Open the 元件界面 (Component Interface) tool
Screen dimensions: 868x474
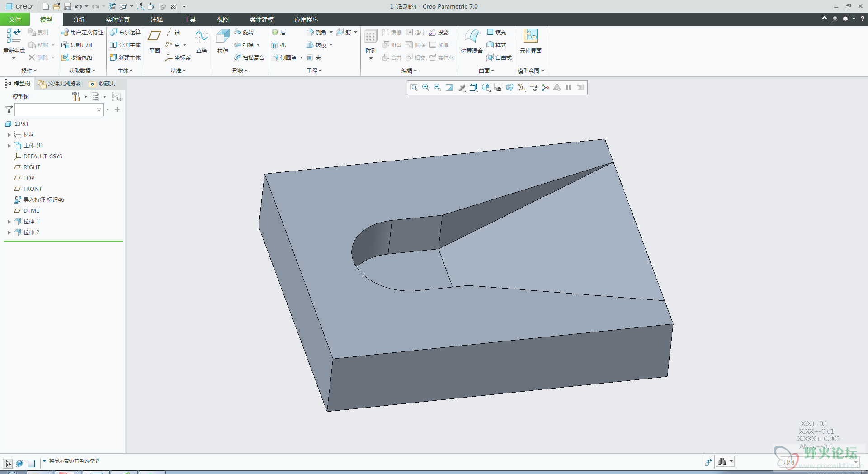pyautogui.click(x=530, y=41)
